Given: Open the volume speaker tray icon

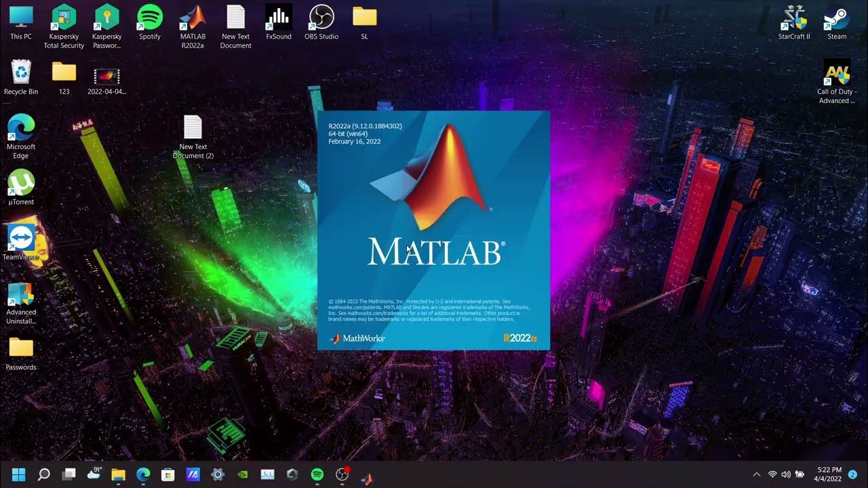Looking at the screenshot, I should coord(786,474).
